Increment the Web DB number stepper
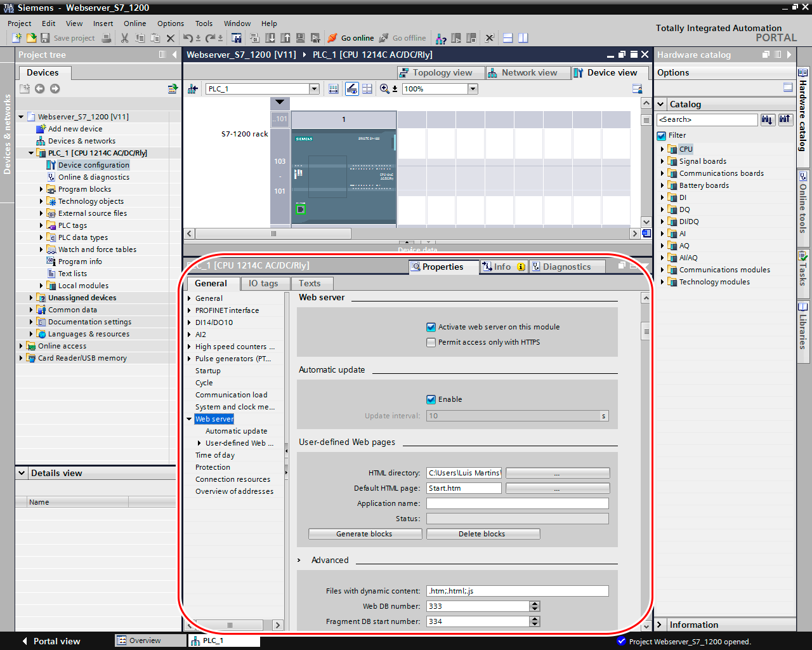This screenshot has height=650, width=812. (535, 604)
